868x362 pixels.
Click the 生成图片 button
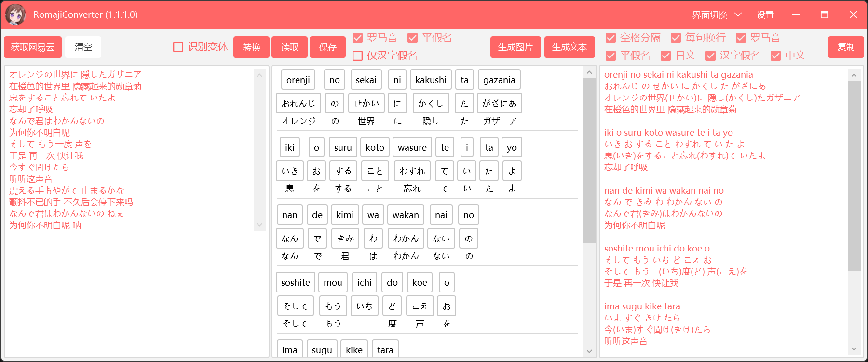tap(515, 47)
